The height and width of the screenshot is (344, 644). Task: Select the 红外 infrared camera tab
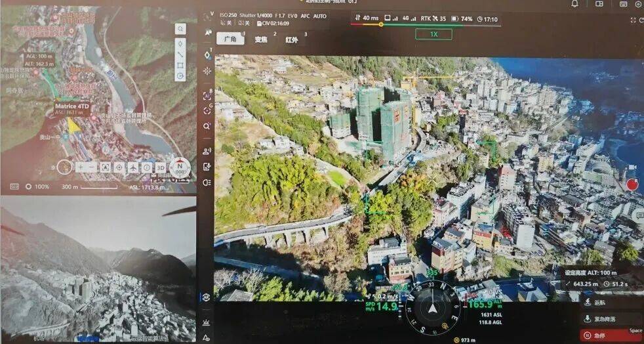click(x=291, y=40)
